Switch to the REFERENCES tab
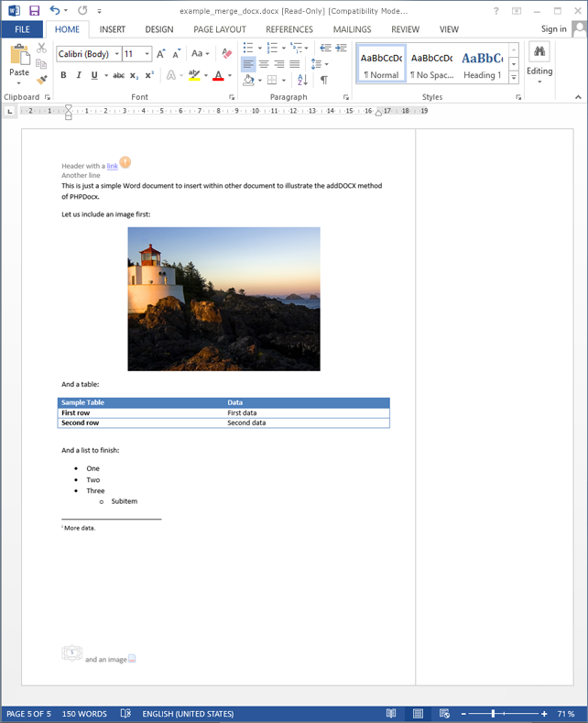Viewport: 588px width, 723px height. tap(289, 29)
